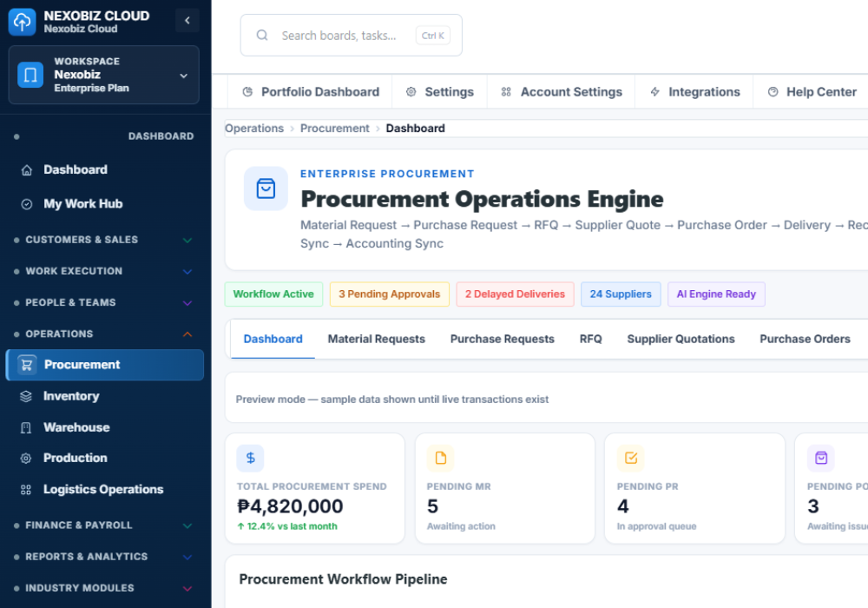Switch to the Supplier Quotations tab
Screen dimensions: 868x608
[681, 339]
